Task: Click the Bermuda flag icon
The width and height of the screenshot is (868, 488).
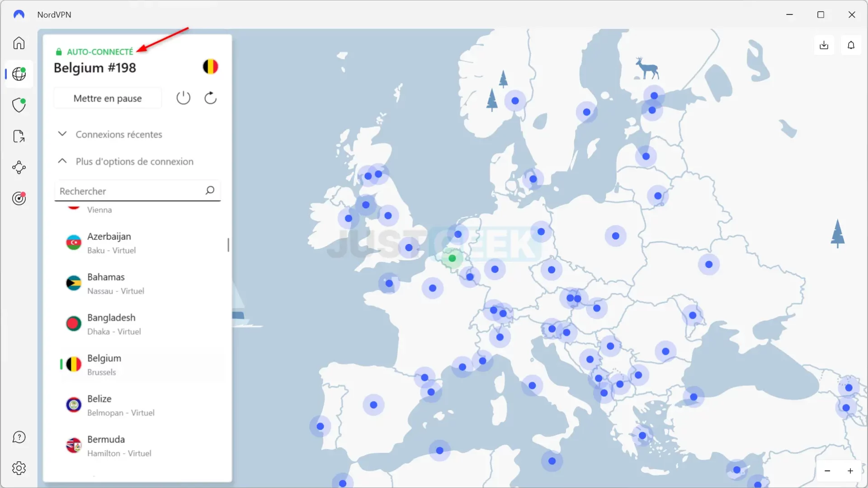Action: pos(74,446)
